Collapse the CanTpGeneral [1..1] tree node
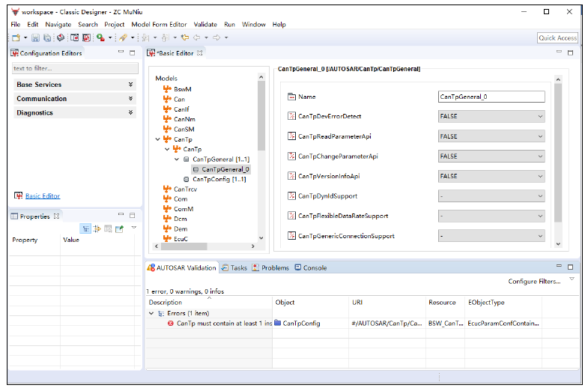This screenshot has width=588, height=391. click(x=177, y=160)
